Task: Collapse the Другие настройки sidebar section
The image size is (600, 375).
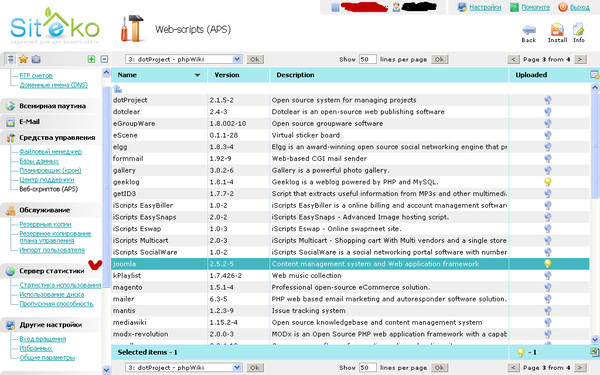Action: (51, 325)
